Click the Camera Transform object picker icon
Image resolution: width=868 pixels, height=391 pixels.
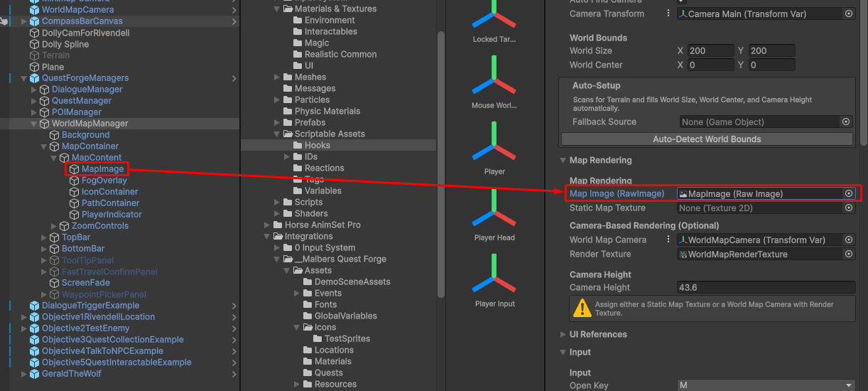tap(848, 14)
